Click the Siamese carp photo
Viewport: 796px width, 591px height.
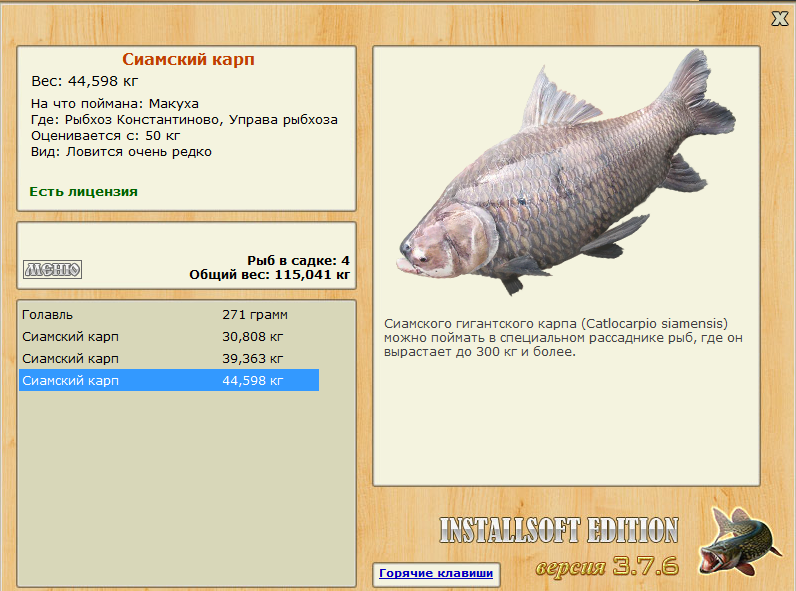[566, 174]
